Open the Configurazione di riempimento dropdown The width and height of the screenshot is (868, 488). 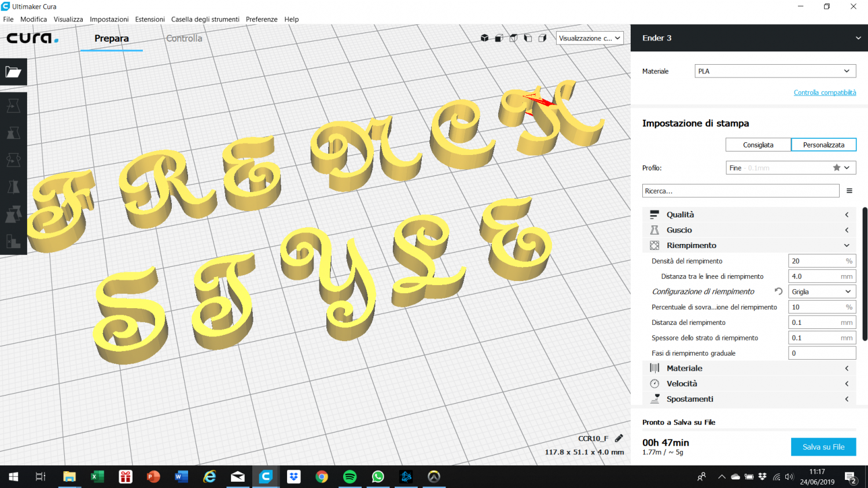[x=822, y=291]
